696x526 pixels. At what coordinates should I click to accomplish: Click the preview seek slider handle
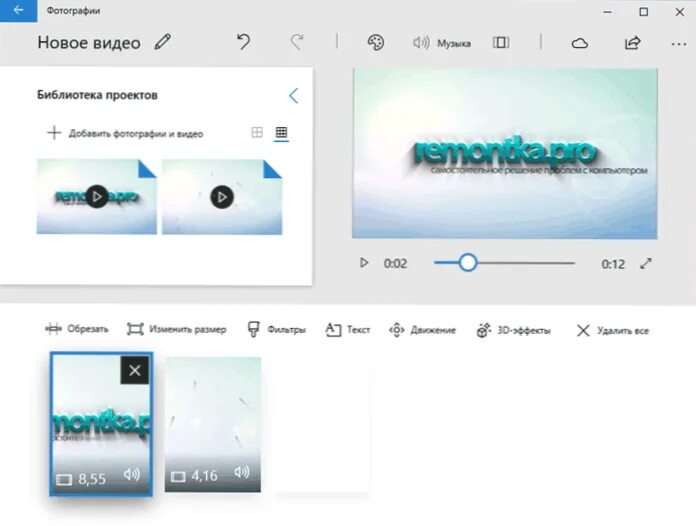click(x=467, y=263)
